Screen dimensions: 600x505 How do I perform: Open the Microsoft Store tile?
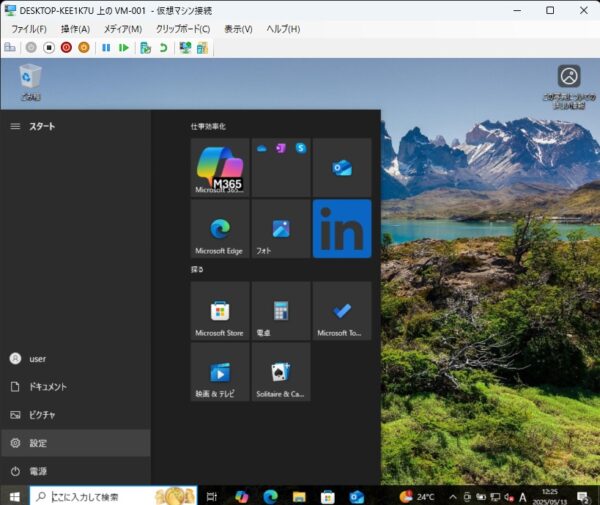tap(220, 311)
